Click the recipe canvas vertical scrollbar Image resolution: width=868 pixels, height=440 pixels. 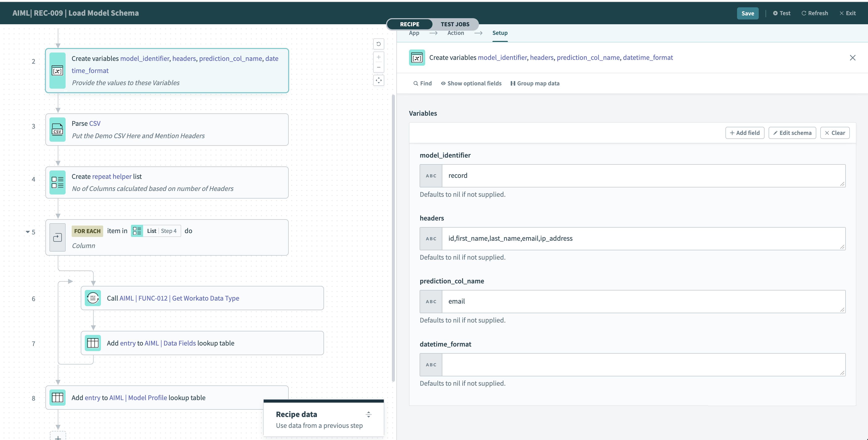click(x=393, y=238)
